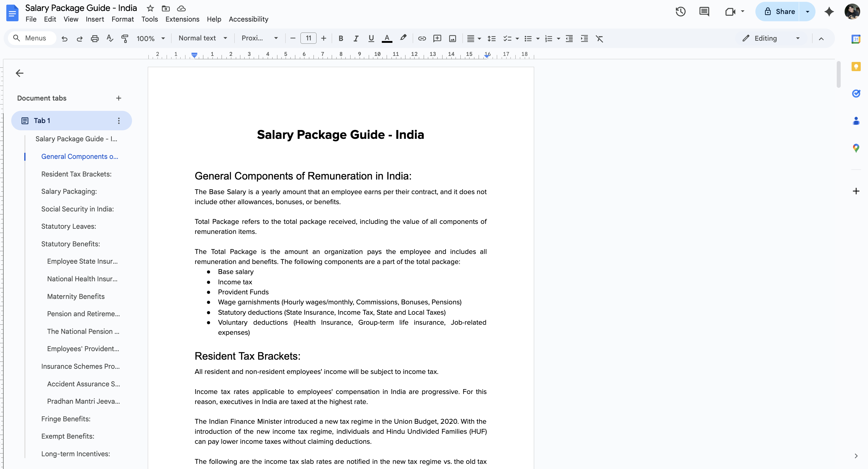Open Google Keep from side panel
Viewport: 868px width, 469px height.
coord(856,67)
